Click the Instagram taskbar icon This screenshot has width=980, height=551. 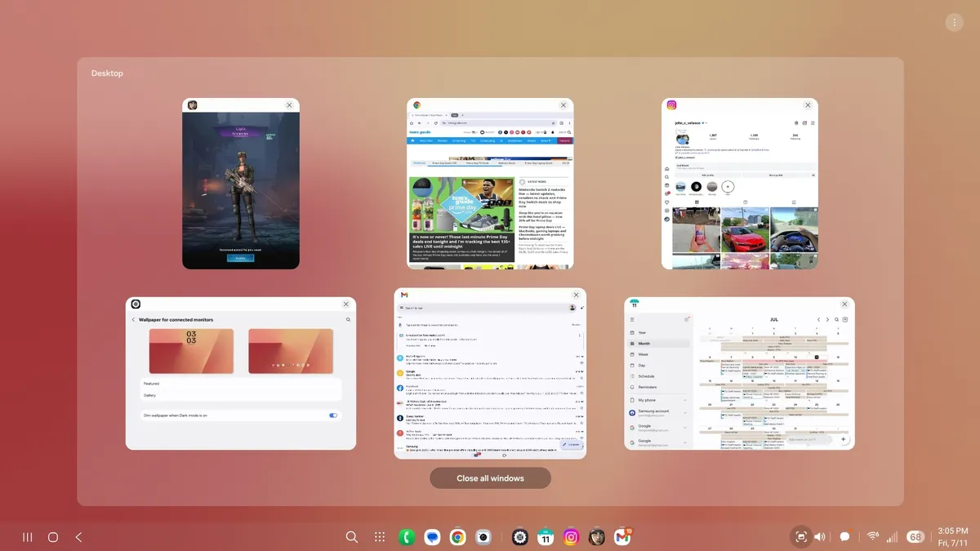571,537
